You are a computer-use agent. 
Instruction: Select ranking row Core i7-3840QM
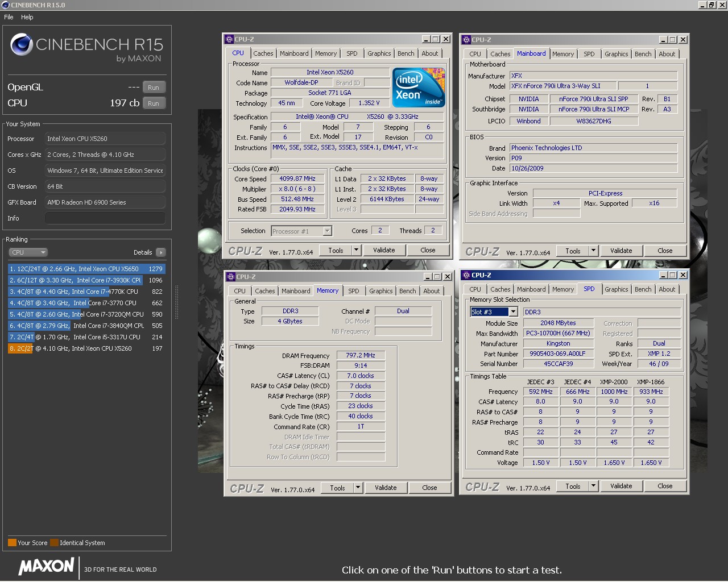coord(86,326)
